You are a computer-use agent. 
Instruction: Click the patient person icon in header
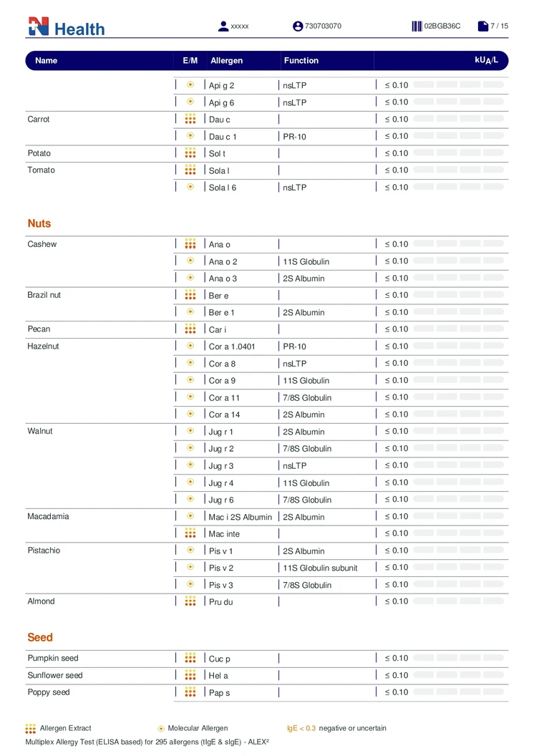[223, 26]
